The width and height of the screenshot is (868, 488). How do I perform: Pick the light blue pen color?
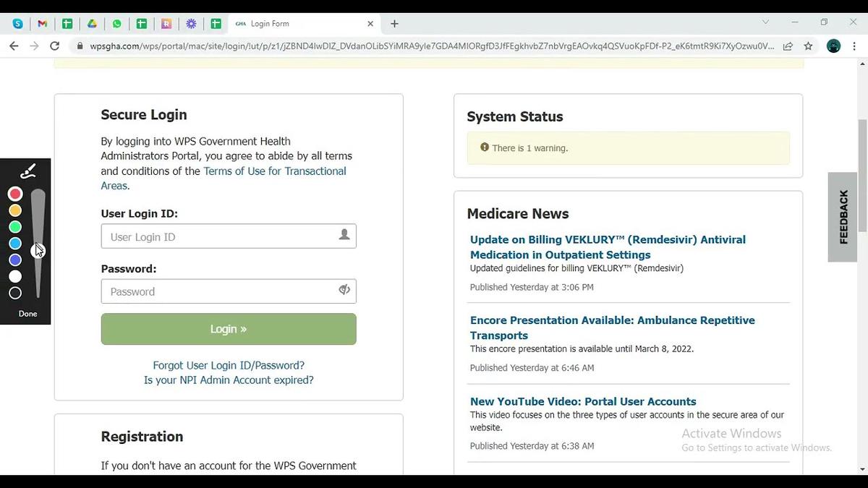15,244
